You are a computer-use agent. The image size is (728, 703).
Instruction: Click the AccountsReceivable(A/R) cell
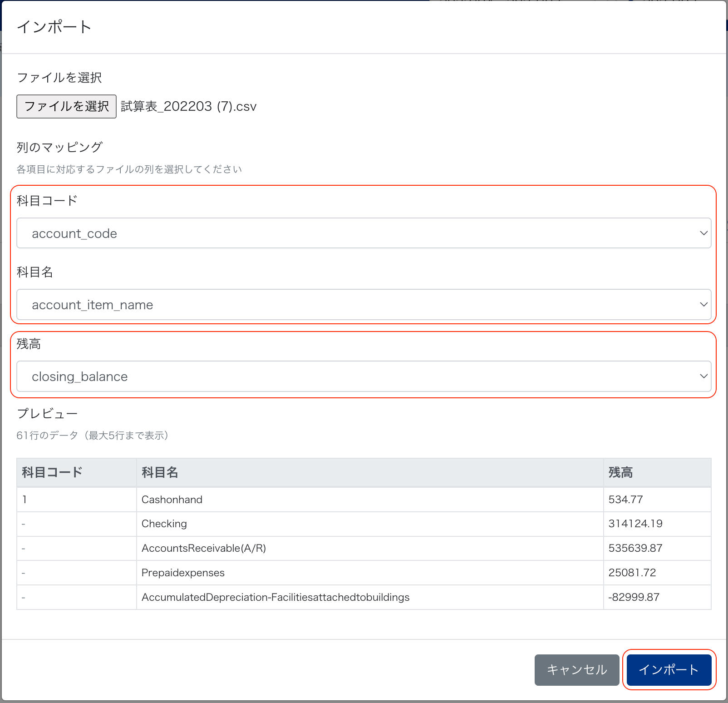pos(204,548)
